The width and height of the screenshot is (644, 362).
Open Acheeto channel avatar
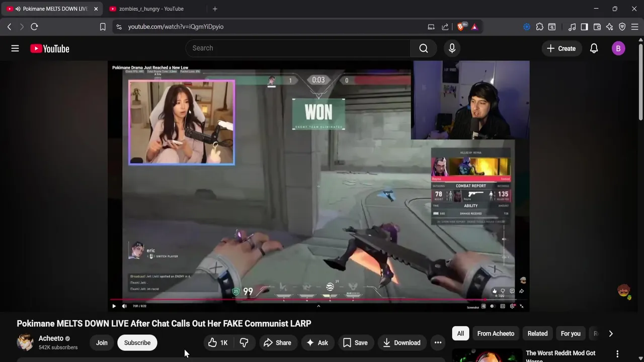(25, 342)
